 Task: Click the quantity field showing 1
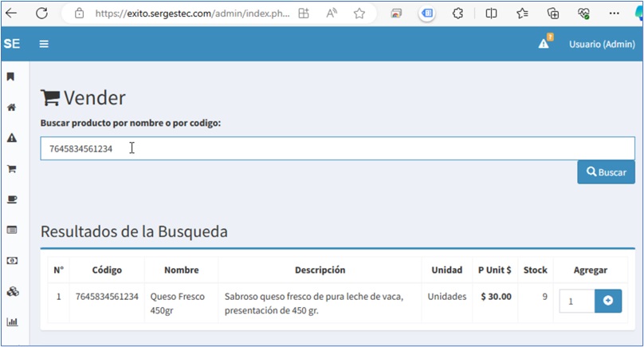click(x=577, y=301)
